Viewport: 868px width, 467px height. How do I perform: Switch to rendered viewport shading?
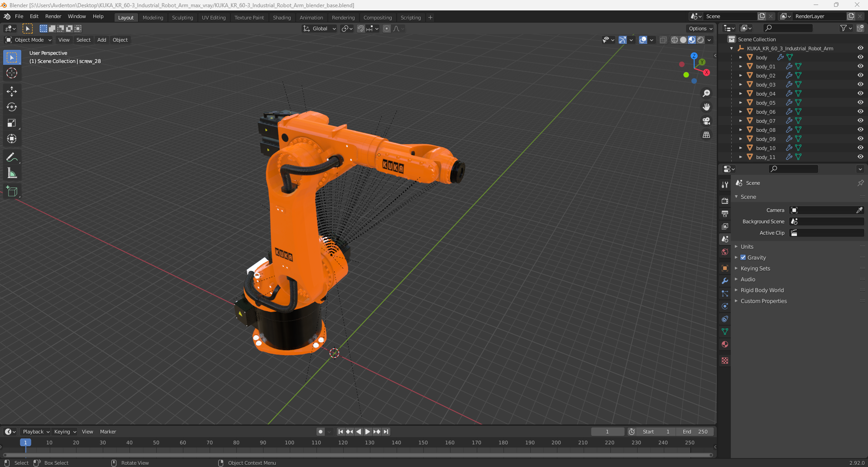point(700,40)
